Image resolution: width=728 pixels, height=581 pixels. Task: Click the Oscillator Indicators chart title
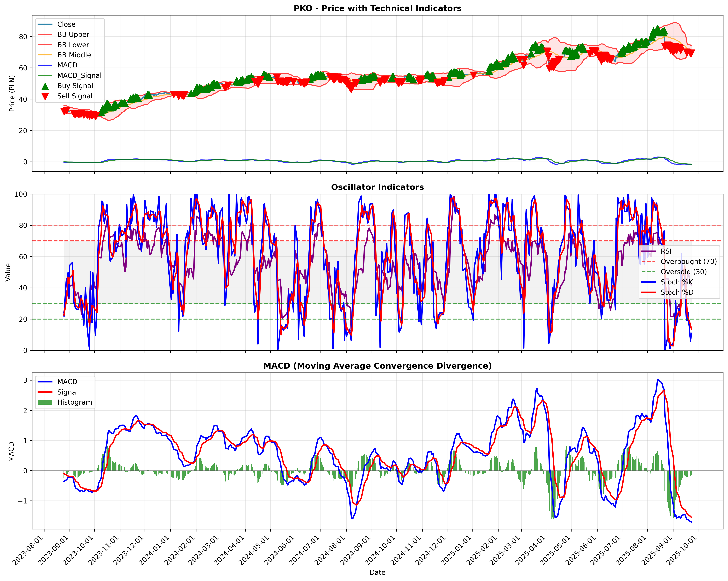pyautogui.click(x=378, y=187)
